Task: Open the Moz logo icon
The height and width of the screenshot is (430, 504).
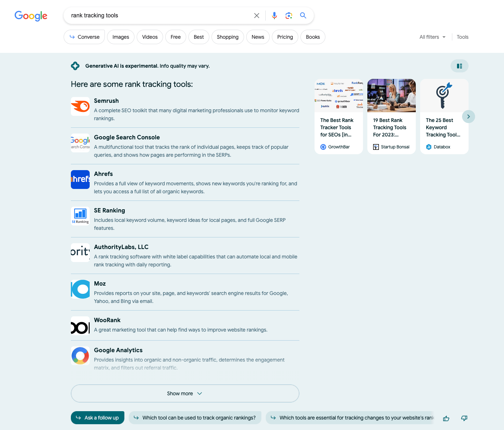Action: (x=80, y=289)
